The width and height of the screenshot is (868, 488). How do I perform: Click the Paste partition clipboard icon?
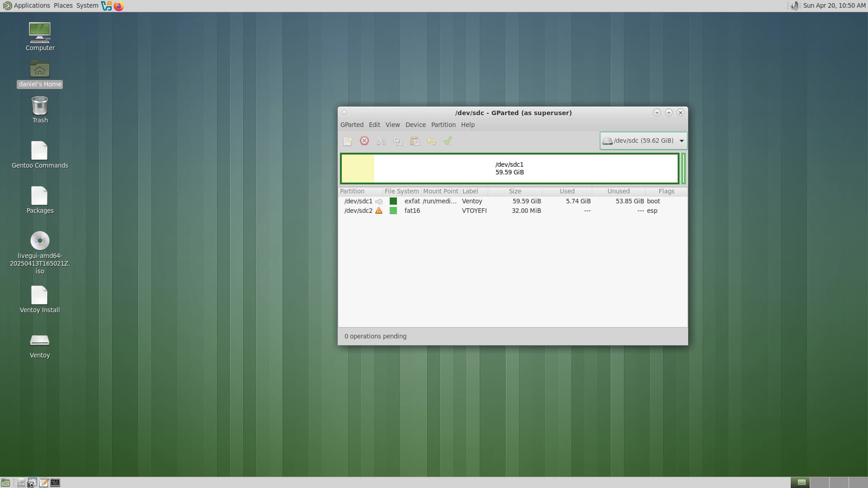pos(415,141)
